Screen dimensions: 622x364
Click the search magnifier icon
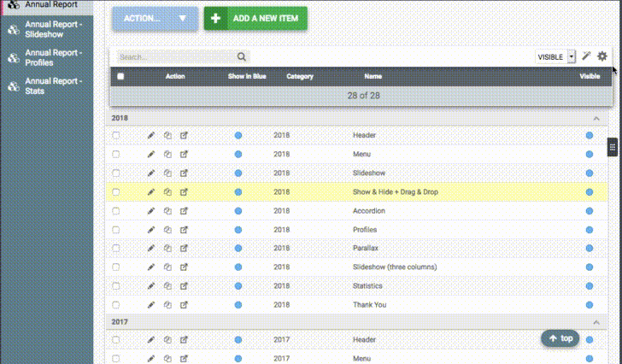242,56
